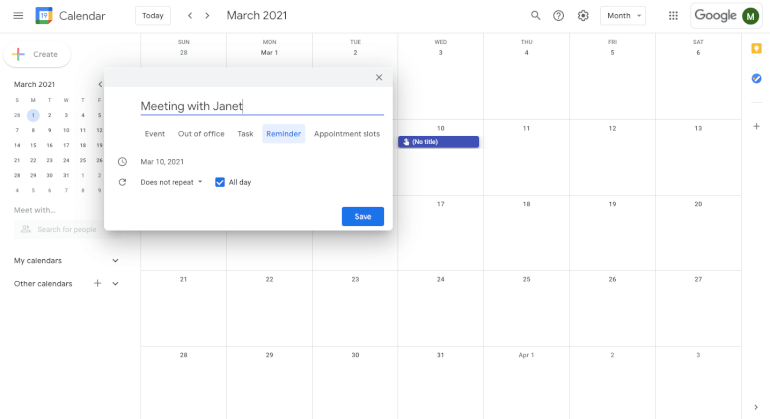Go to next month arrow

click(207, 16)
